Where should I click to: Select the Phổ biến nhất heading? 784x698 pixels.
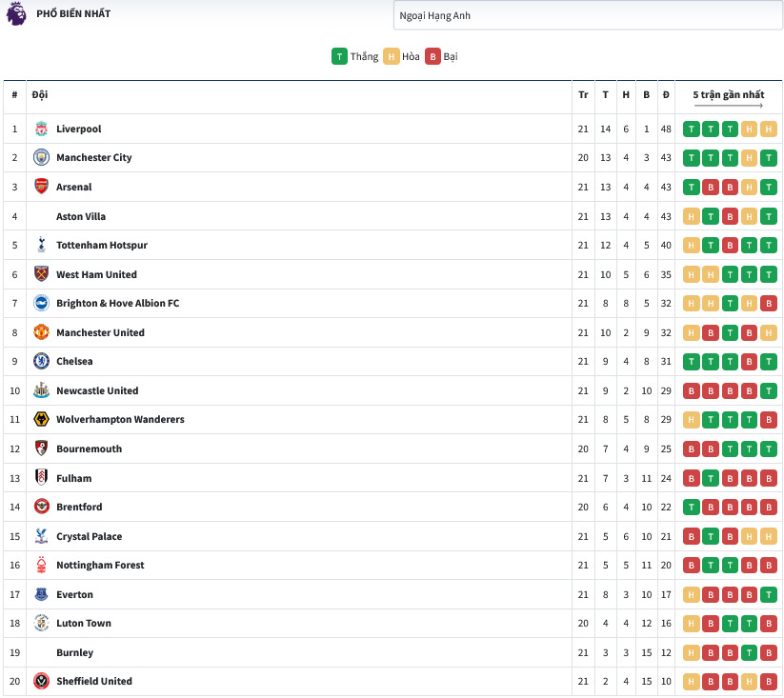73,14
